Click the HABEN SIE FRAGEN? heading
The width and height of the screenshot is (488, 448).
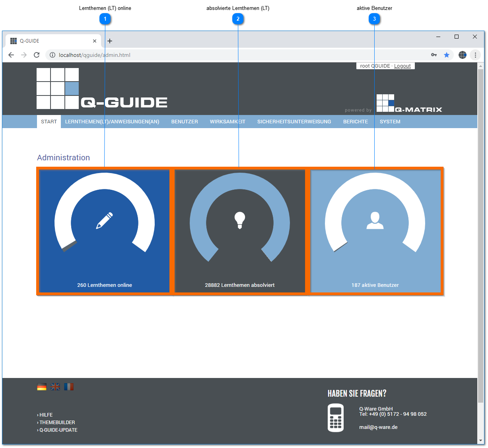(x=357, y=393)
